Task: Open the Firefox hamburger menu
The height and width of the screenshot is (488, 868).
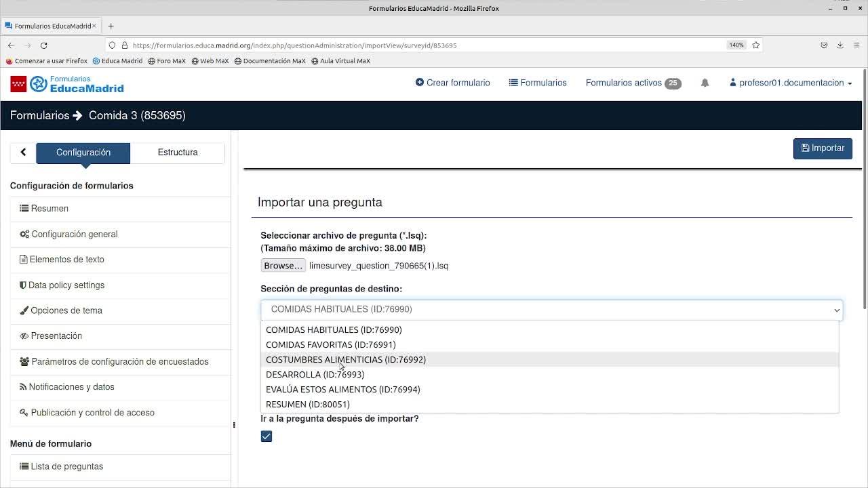Action: coord(856,45)
